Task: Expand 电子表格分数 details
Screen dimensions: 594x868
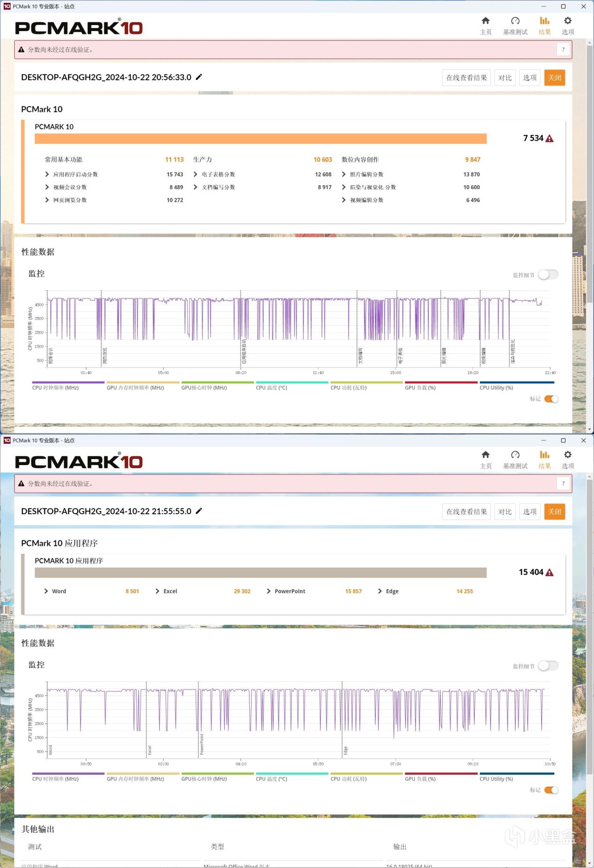Action: (195, 175)
